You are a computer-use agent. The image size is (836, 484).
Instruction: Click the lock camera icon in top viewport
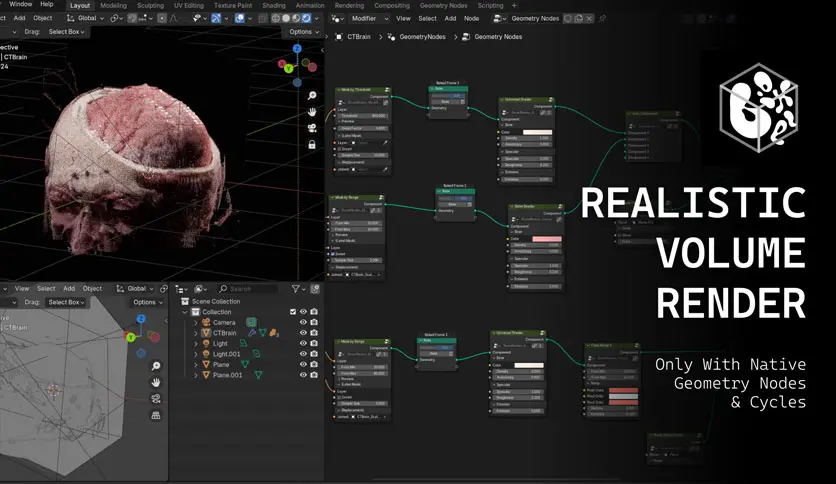click(x=312, y=144)
